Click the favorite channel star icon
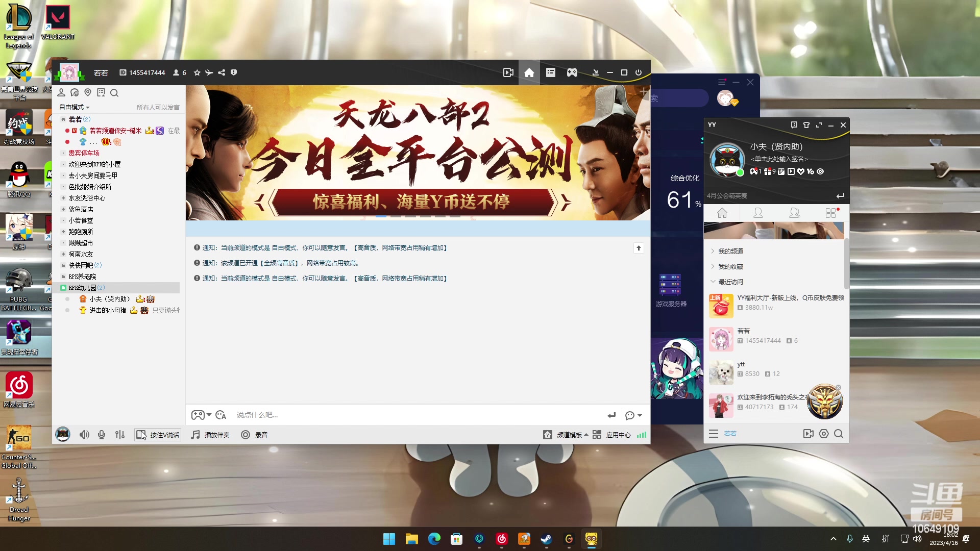 [197, 73]
